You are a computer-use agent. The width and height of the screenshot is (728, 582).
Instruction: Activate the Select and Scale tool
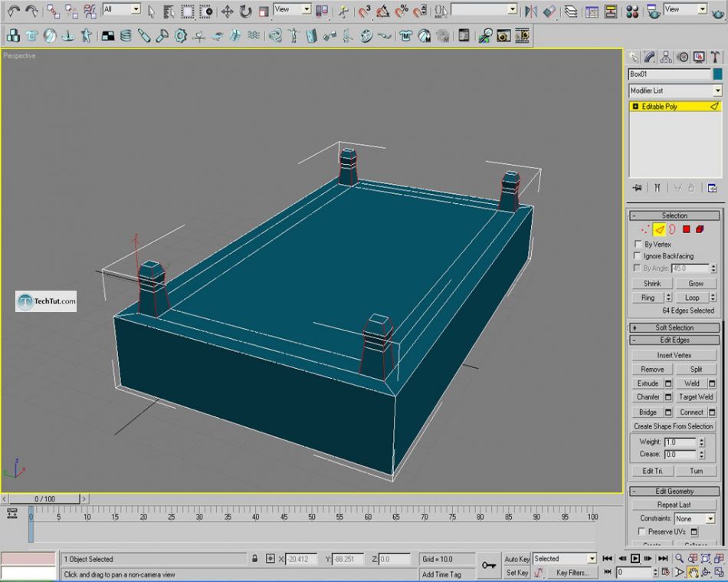[x=264, y=12]
